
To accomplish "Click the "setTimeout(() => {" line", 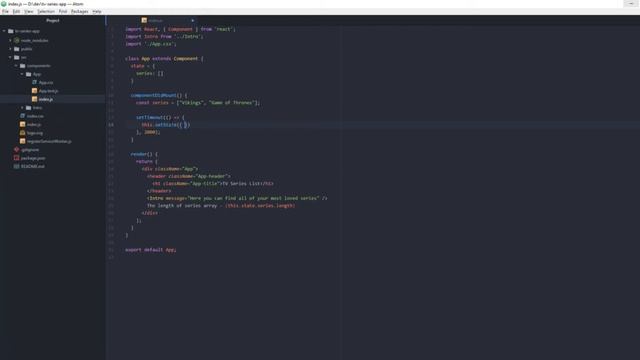I will point(160,118).
